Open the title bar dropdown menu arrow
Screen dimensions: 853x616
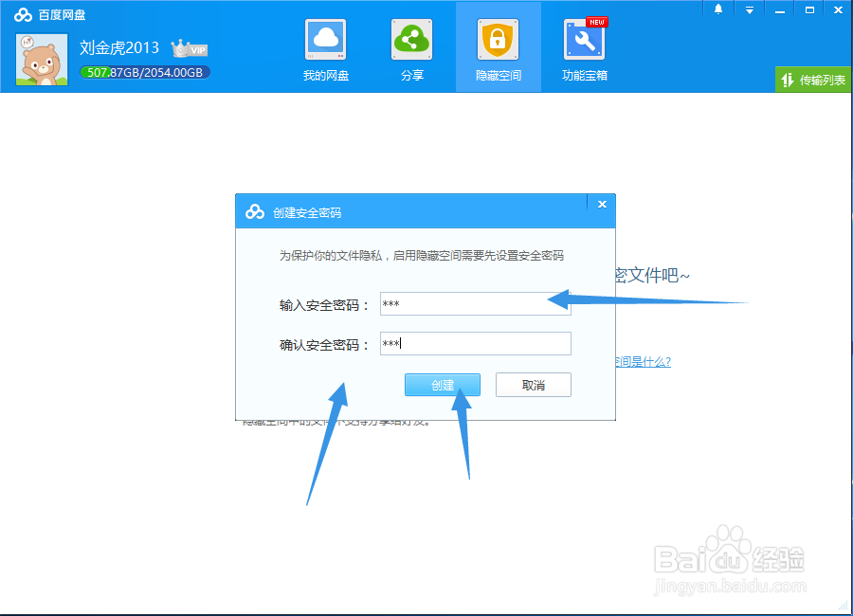749,9
